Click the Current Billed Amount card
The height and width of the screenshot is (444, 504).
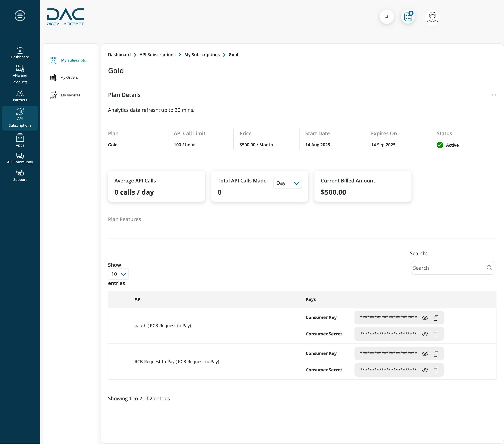pos(363,186)
